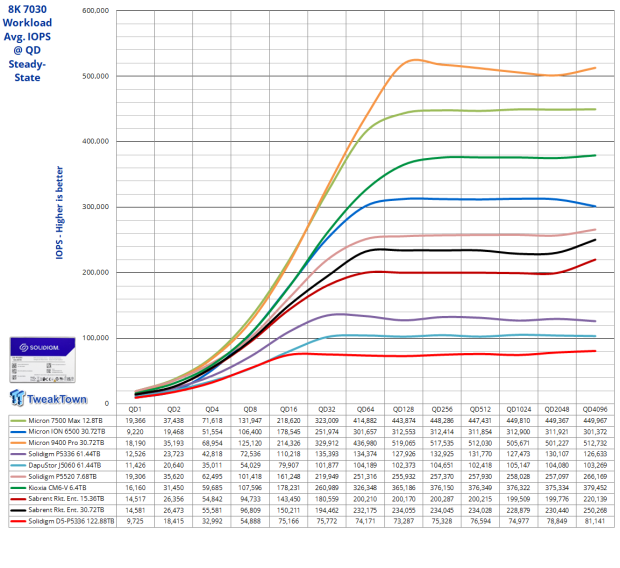Select the Kioxia CM6-V value 326,348

click(x=365, y=488)
